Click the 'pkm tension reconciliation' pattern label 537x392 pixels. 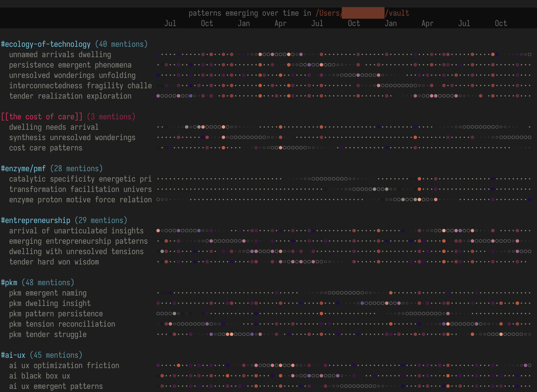pos(62,324)
